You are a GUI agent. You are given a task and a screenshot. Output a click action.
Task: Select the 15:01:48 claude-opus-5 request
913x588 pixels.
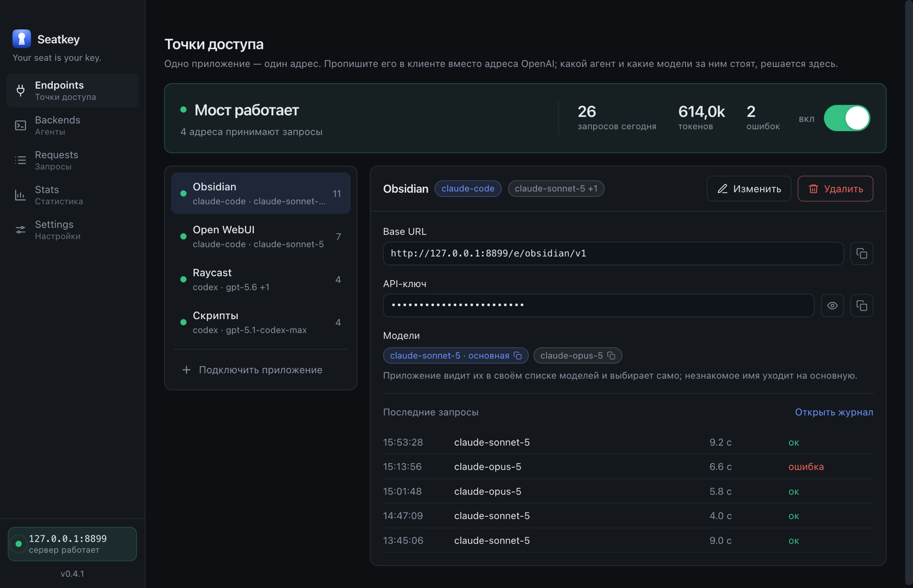pyautogui.click(x=628, y=491)
